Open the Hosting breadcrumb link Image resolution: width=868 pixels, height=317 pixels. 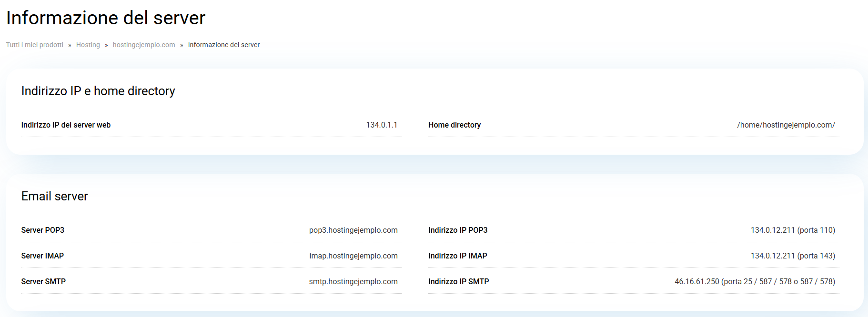click(88, 45)
